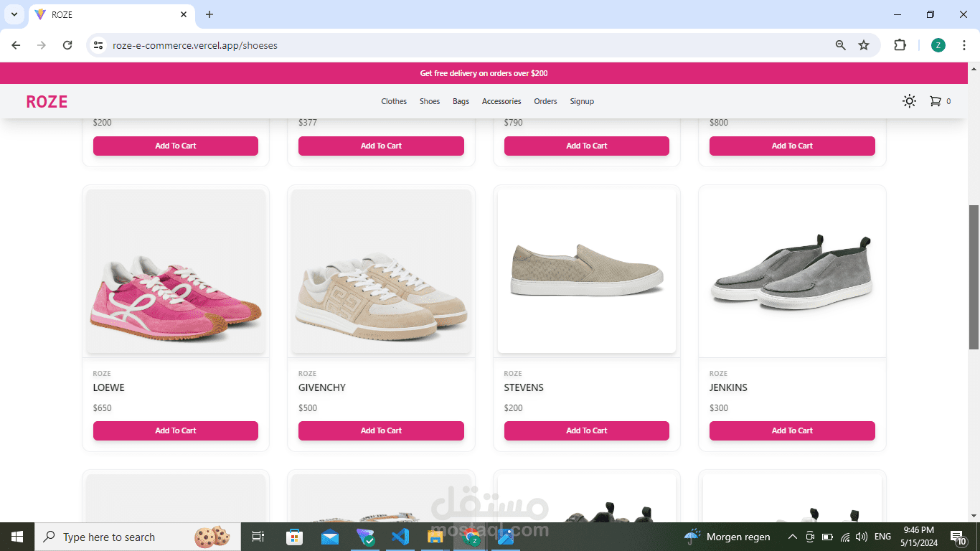Open the Mail app on the taskbar
Viewport: 980px width, 551px height.
point(330,537)
